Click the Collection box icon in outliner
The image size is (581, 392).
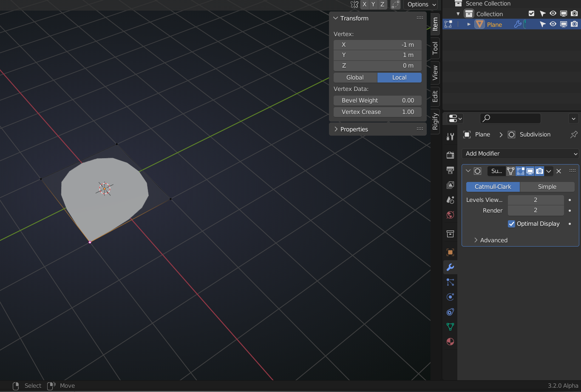point(469,14)
